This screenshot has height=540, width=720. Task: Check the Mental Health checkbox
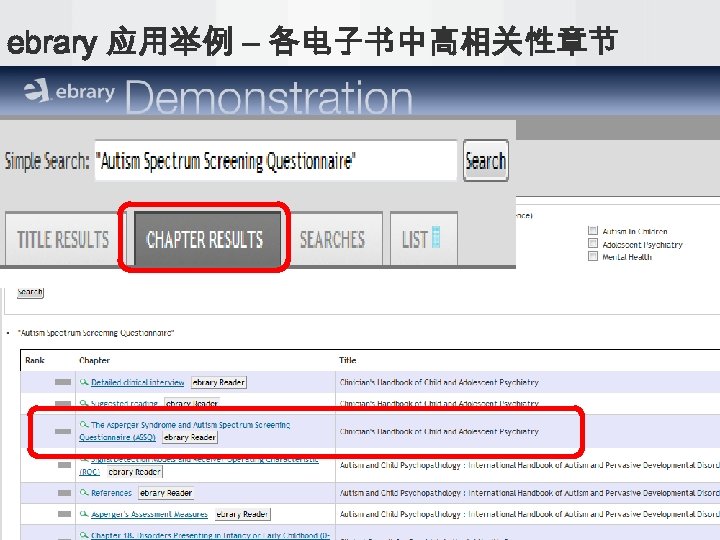(593, 256)
